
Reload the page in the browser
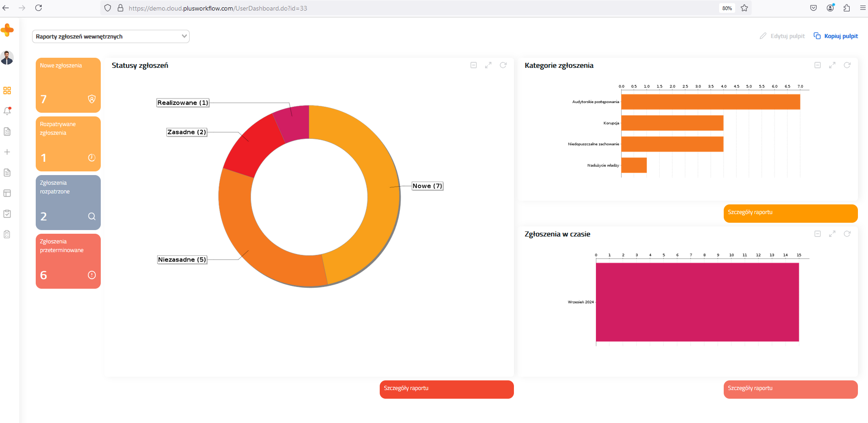pos(38,8)
